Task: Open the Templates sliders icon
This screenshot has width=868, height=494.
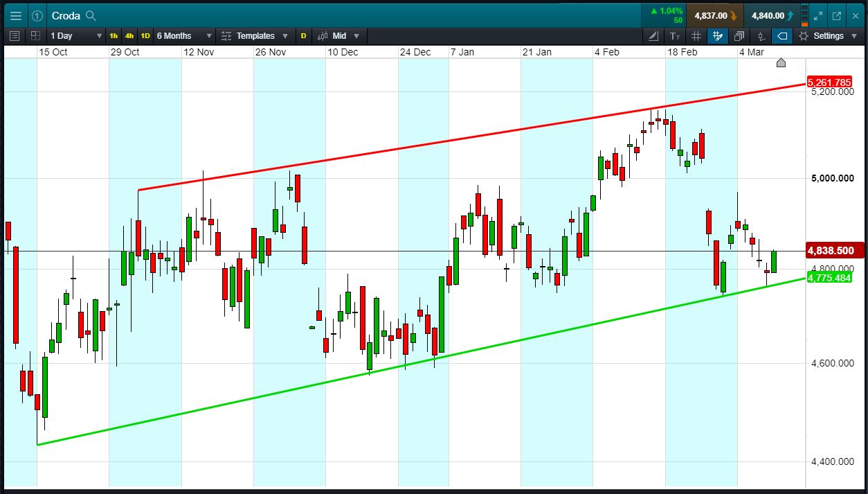Action: click(x=226, y=36)
